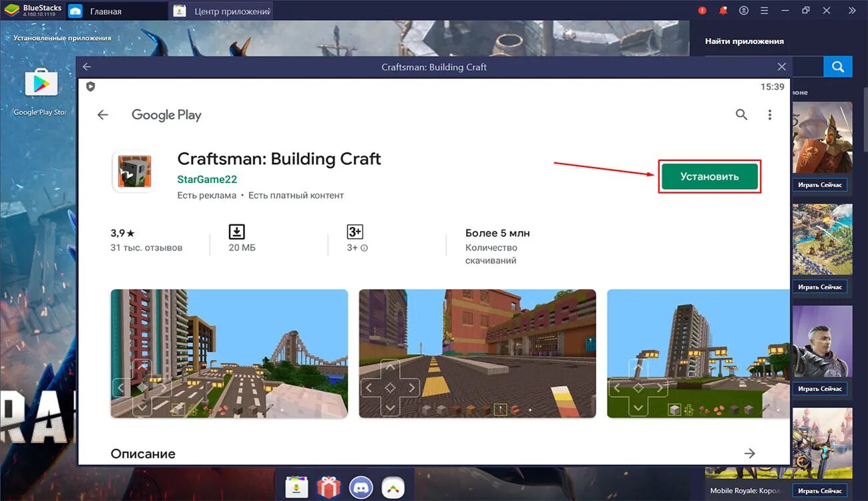Screen dimensions: 868x501
Task: Click Играть Сейчас under third game ad
Action: 821,389
